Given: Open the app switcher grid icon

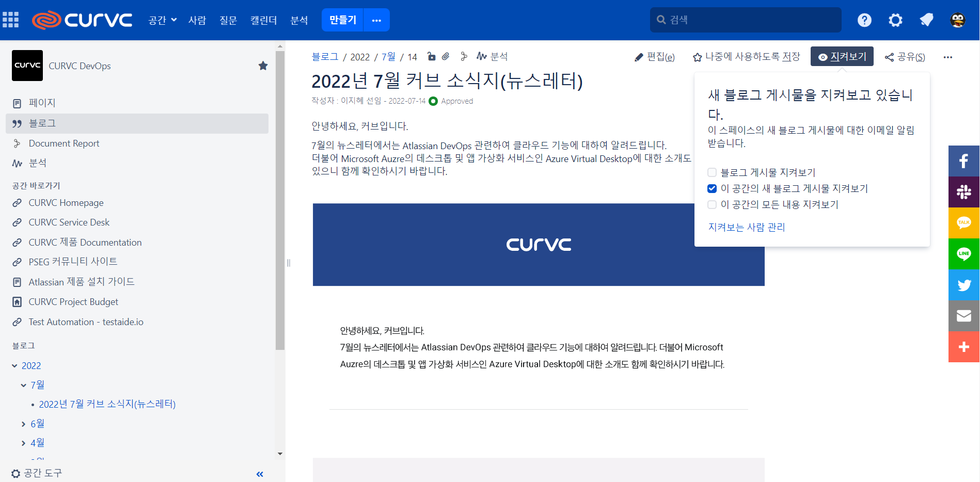Looking at the screenshot, I should point(10,20).
